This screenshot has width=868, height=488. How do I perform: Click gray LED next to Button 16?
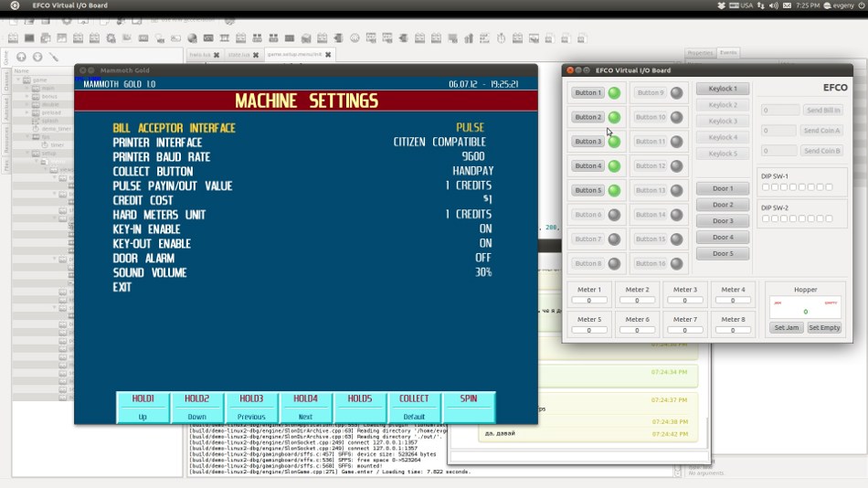click(x=676, y=264)
